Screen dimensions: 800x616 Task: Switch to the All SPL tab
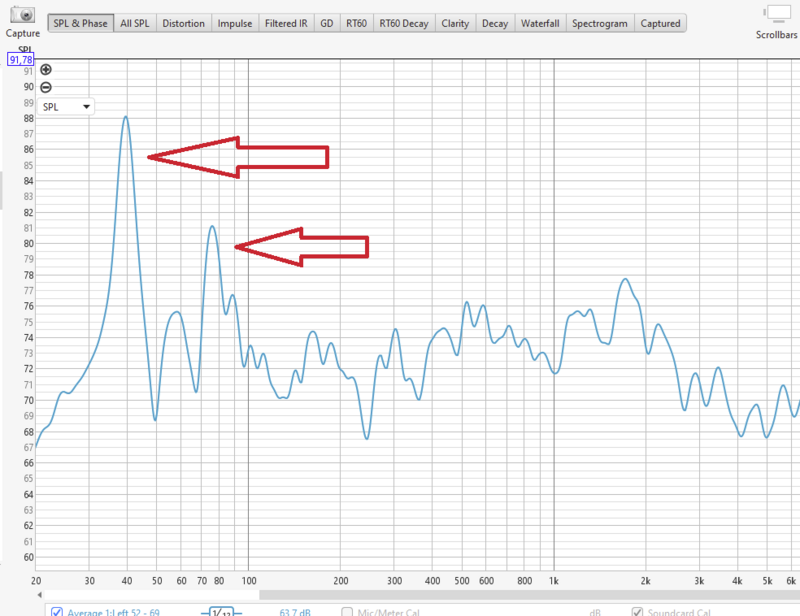[134, 23]
